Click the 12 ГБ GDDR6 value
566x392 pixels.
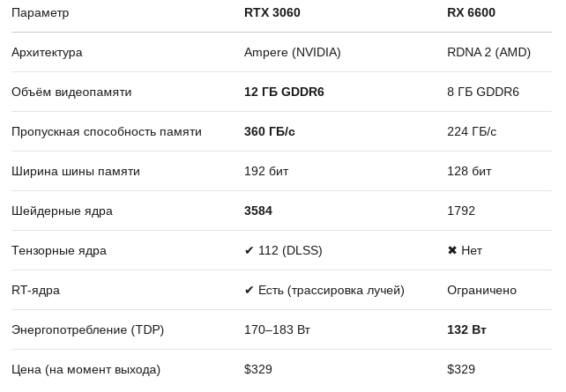284,92
